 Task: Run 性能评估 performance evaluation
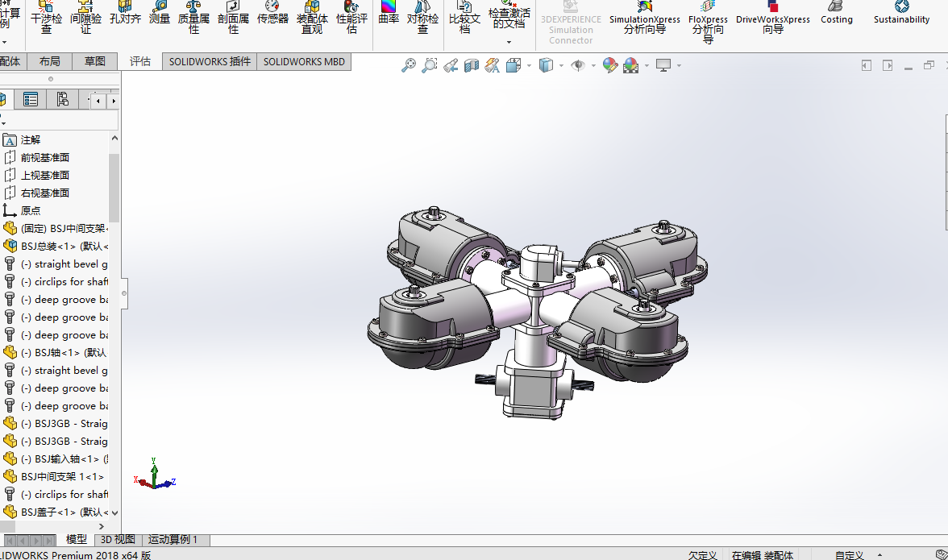point(351,17)
